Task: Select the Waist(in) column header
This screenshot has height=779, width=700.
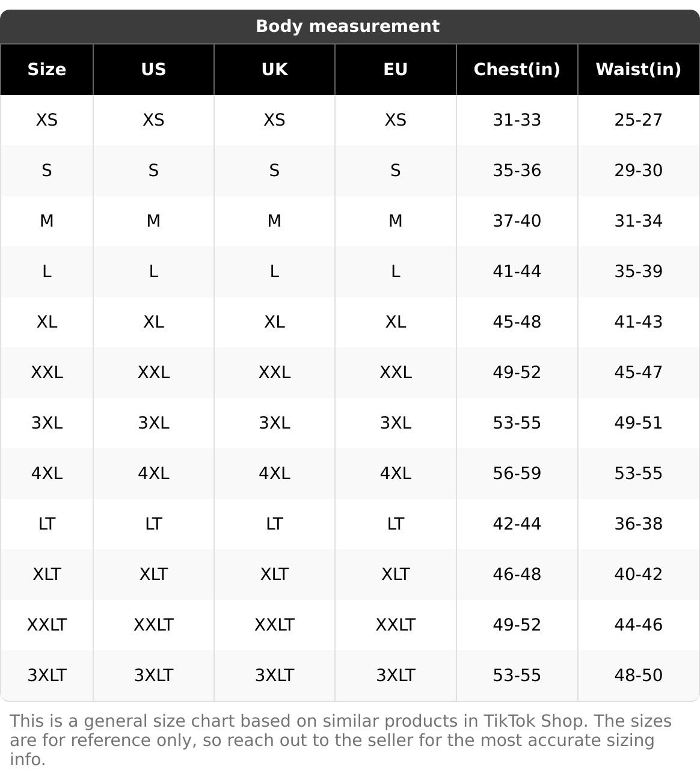Action: (638, 70)
